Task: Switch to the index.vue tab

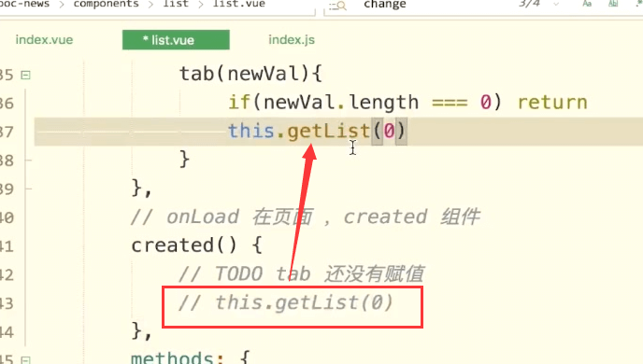Action: [44, 40]
